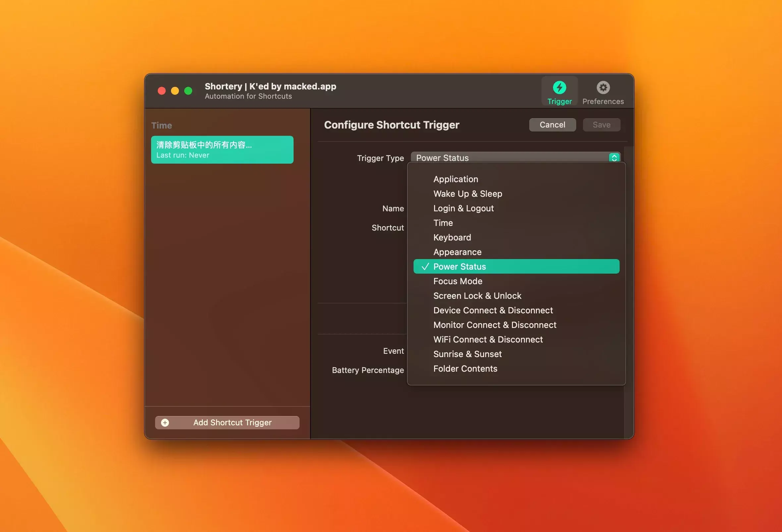Select Screen Lock & Unlock option
782x532 pixels.
[477, 295]
